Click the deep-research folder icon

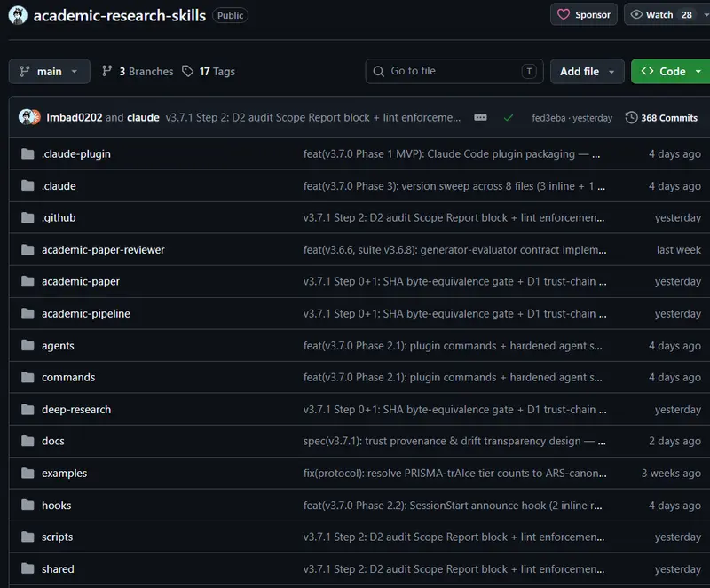click(x=28, y=409)
